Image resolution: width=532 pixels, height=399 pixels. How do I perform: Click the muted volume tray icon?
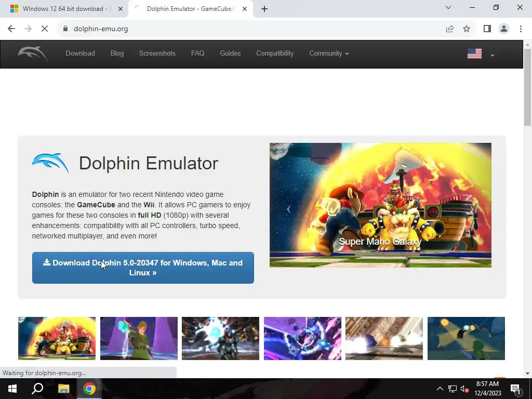click(464, 389)
